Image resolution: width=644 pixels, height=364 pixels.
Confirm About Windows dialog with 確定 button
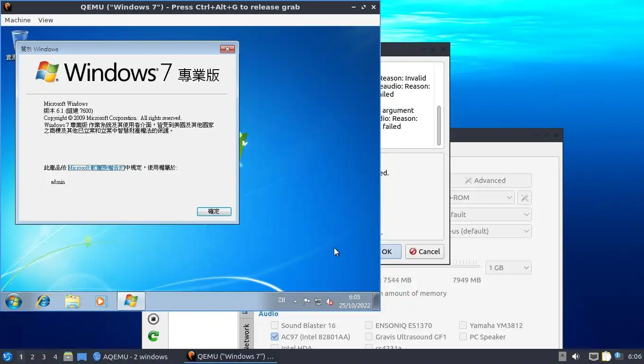coord(214,211)
